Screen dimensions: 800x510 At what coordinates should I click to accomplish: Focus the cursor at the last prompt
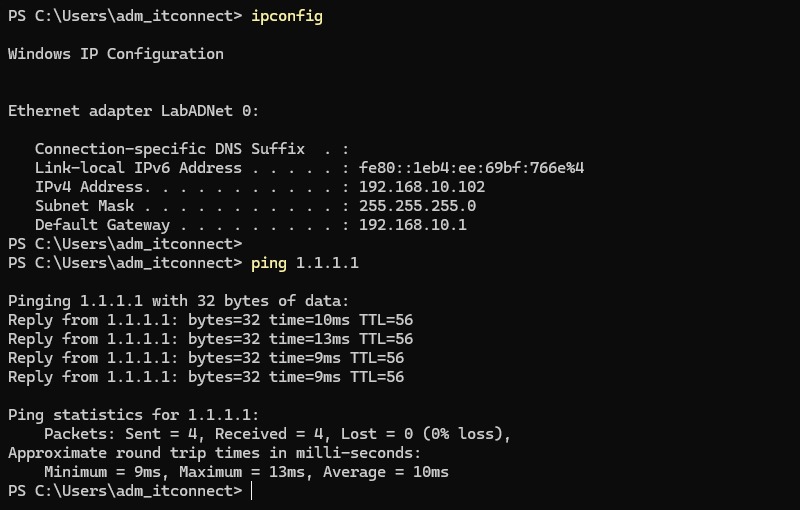pyautogui.click(x=252, y=491)
